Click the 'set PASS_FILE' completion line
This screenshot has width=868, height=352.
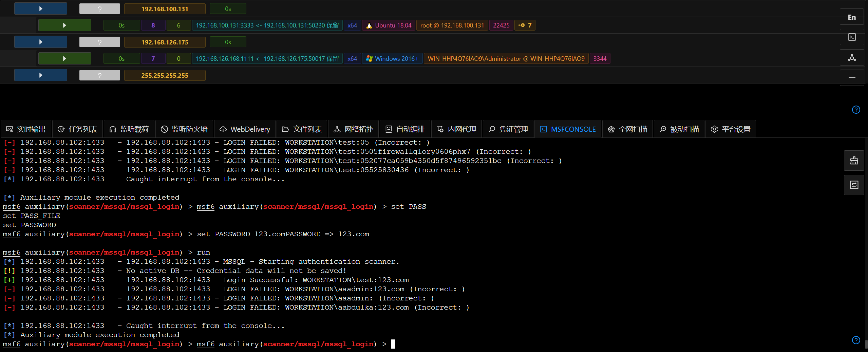click(x=32, y=216)
